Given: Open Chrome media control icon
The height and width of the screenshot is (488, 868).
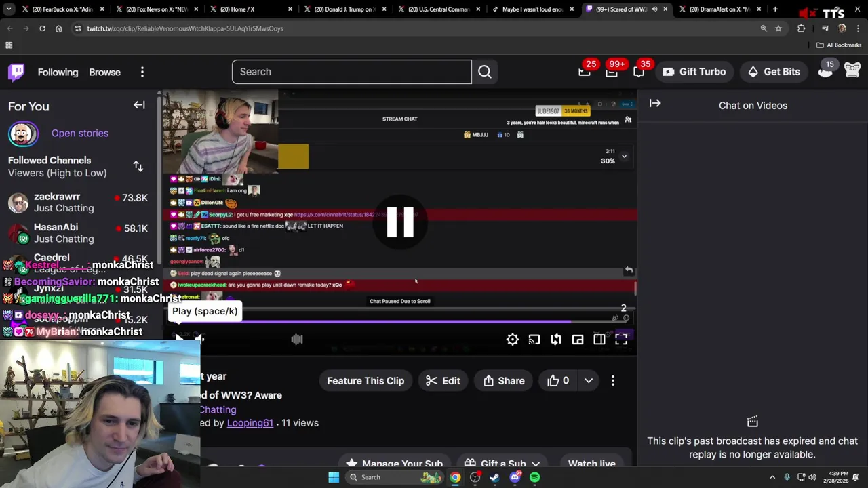Looking at the screenshot, I should click(x=825, y=28).
